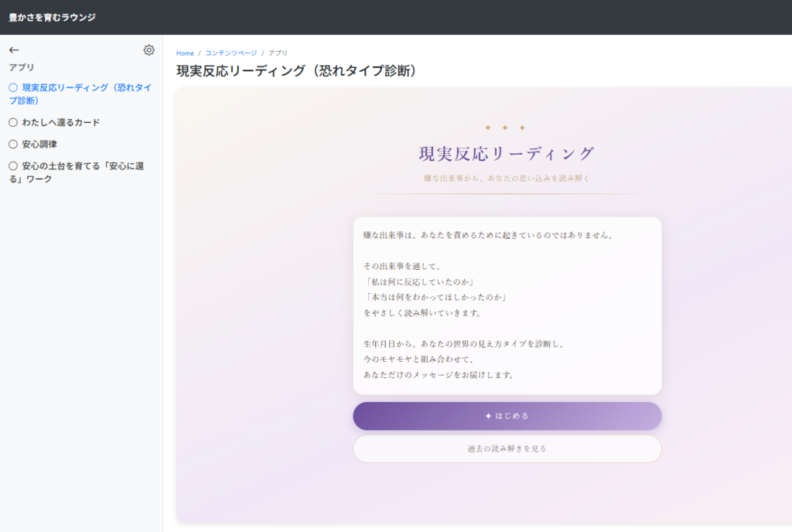Click 過去の読み解きを見る button
The image size is (792, 532).
507,448
